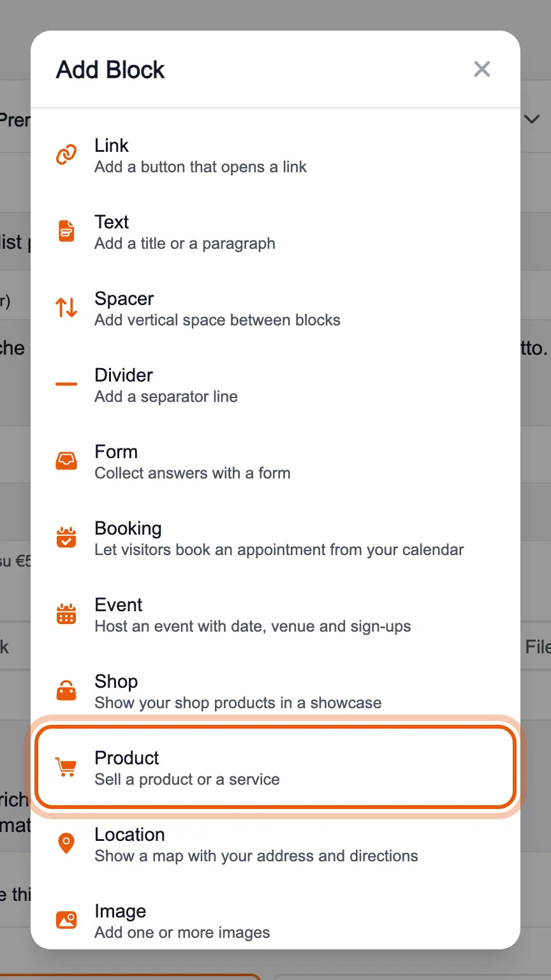Click the Link block chain icon
551x980 pixels.
point(66,154)
